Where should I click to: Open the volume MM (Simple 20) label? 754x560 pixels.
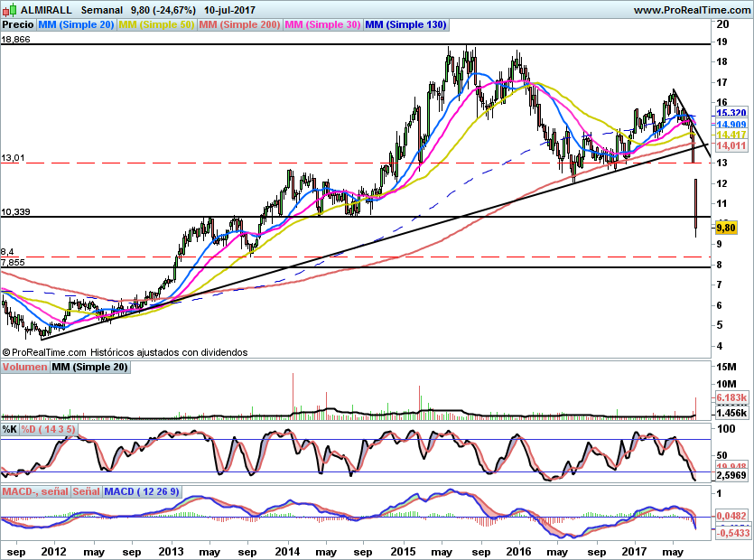[x=89, y=367]
